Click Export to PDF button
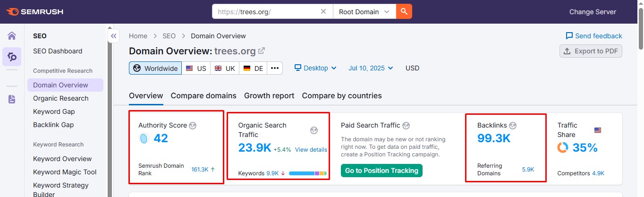The image size is (644, 197). 591,51
